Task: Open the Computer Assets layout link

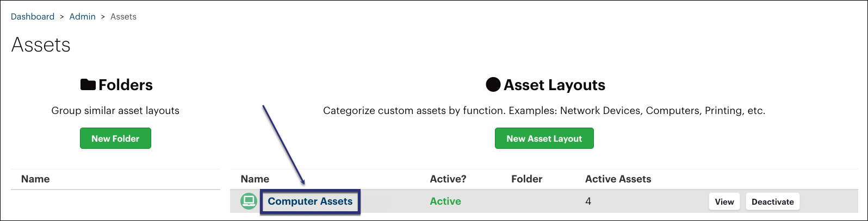Action: pyautogui.click(x=310, y=201)
